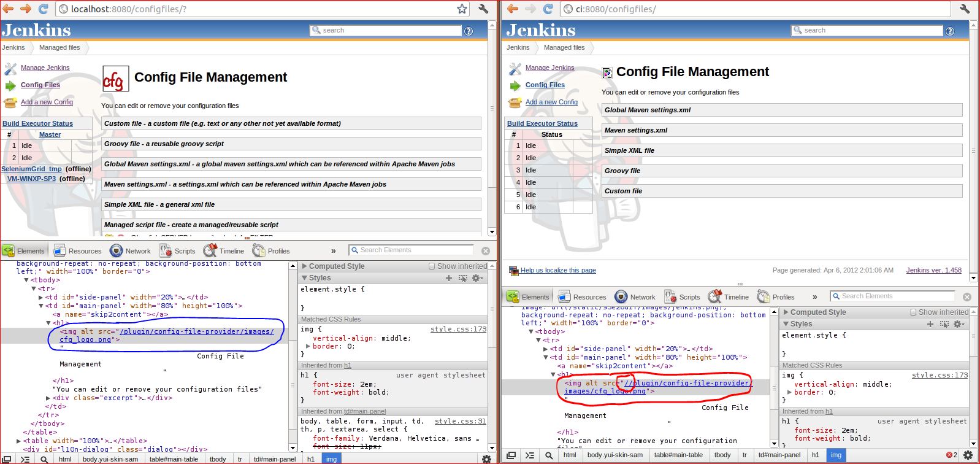Click the search help icon in left Jenkins header

tap(469, 31)
